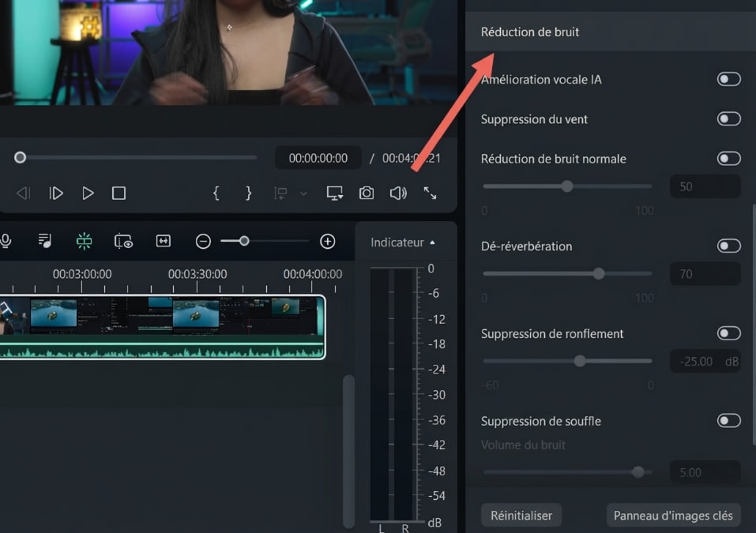Enable Amélioration vocale IA
The width and height of the screenshot is (756, 533).
(728, 79)
